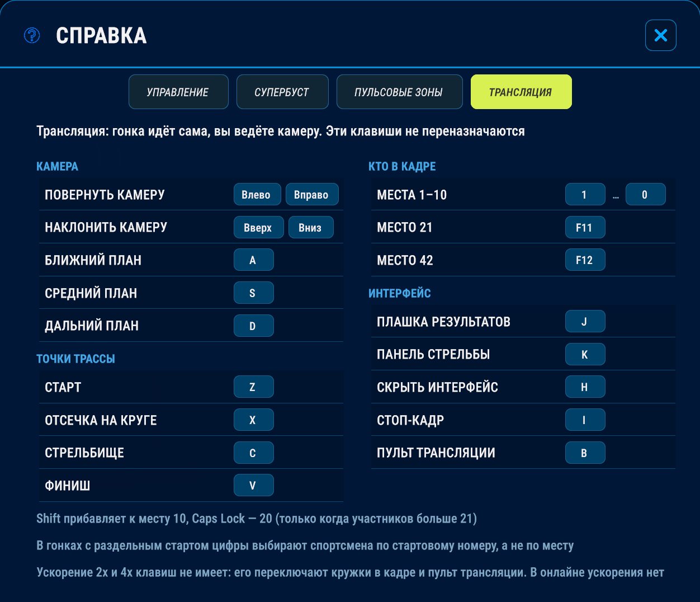Click the Справка dialog title
Viewport: 700px width, 602px height.
101,36
